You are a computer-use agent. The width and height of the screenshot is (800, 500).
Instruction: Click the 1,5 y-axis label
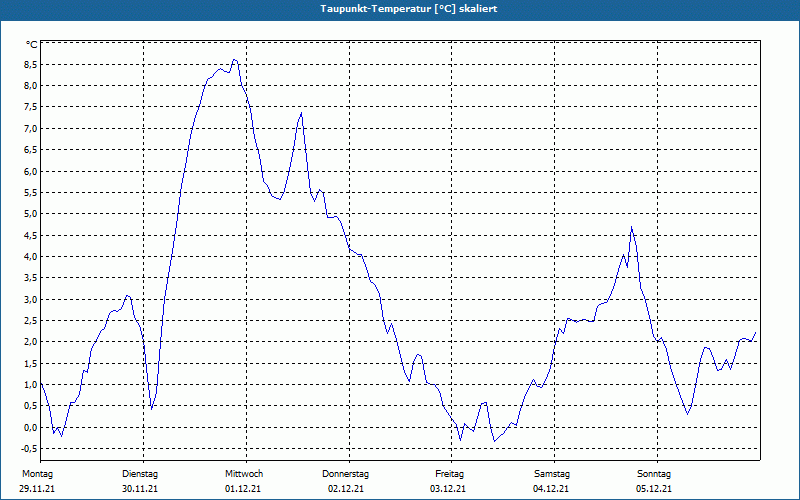30,363
